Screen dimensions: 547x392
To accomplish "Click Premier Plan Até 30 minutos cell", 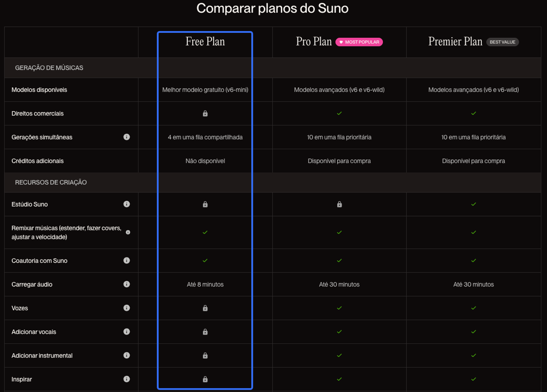I will [x=473, y=284].
